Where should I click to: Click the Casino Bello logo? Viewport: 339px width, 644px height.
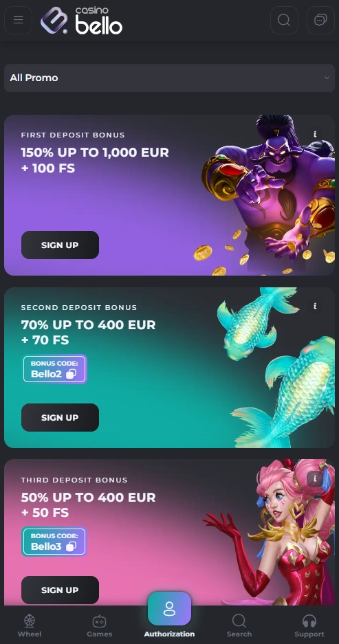[x=81, y=20]
